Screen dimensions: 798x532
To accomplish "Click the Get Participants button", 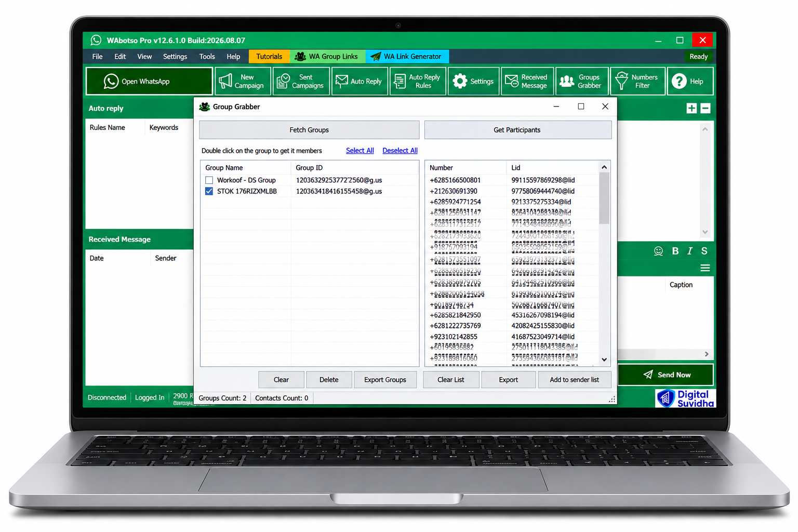I will pyautogui.click(x=517, y=130).
